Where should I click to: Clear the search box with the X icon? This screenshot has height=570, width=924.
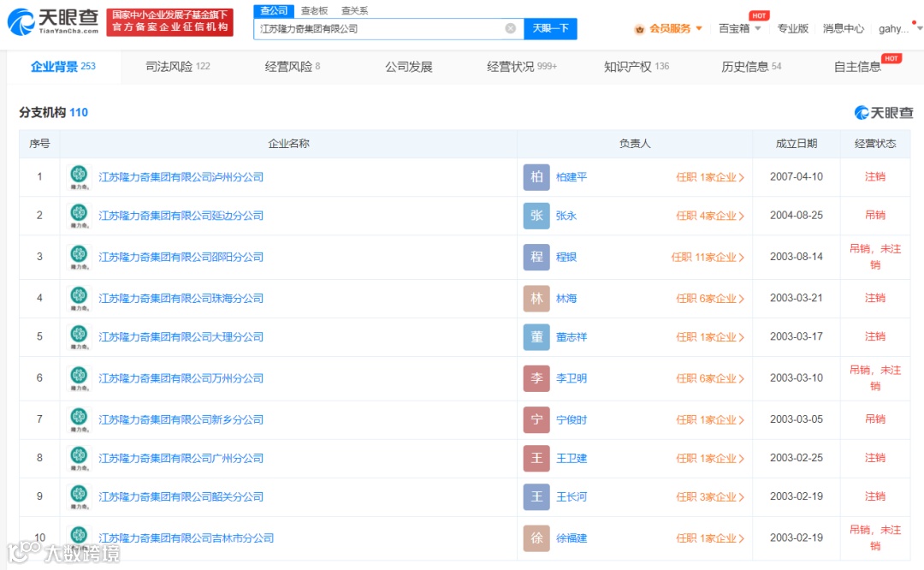pyautogui.click(x=511, y=28)
